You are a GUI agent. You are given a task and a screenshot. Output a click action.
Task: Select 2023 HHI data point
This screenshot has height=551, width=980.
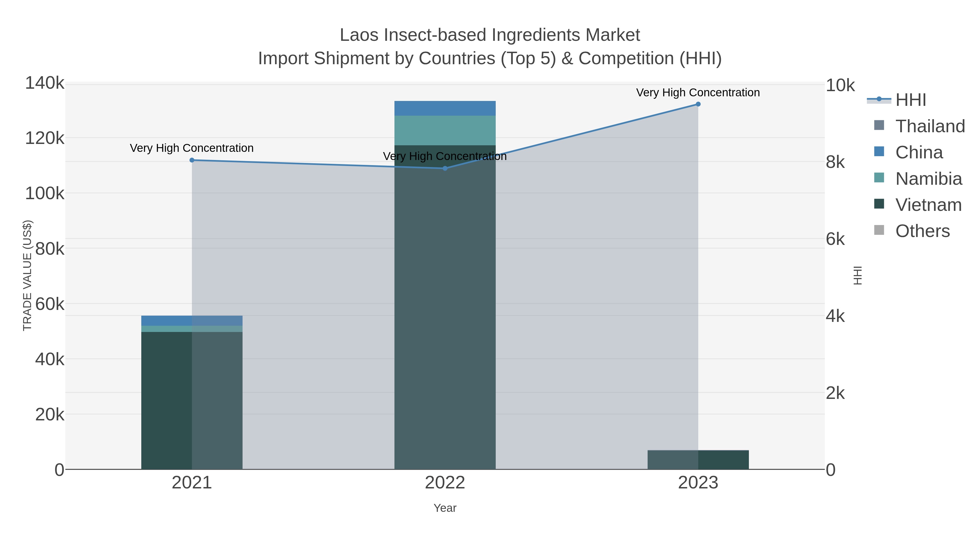[698, 104]
